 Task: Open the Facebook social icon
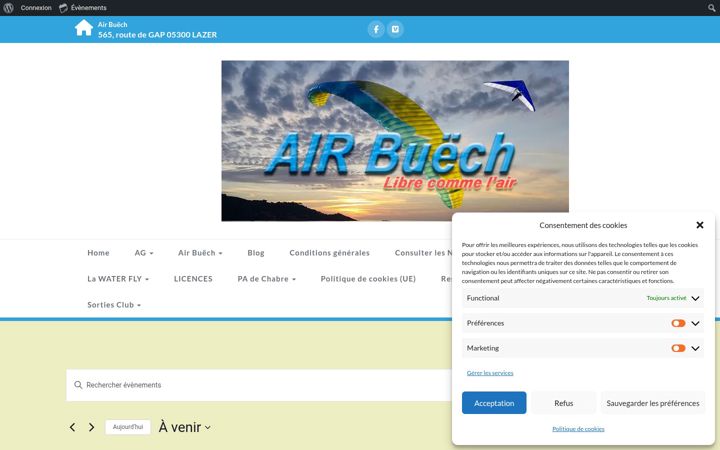[x=376, y=29]
